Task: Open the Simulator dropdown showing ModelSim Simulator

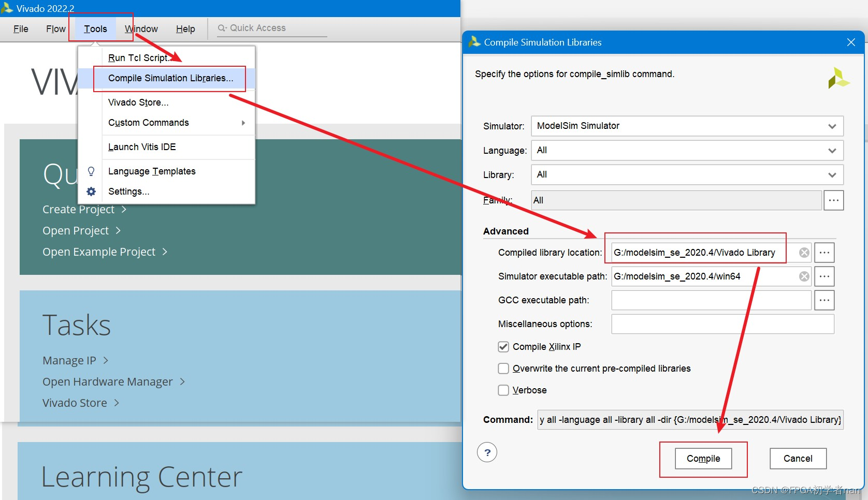Action: (x=687, y=126)
